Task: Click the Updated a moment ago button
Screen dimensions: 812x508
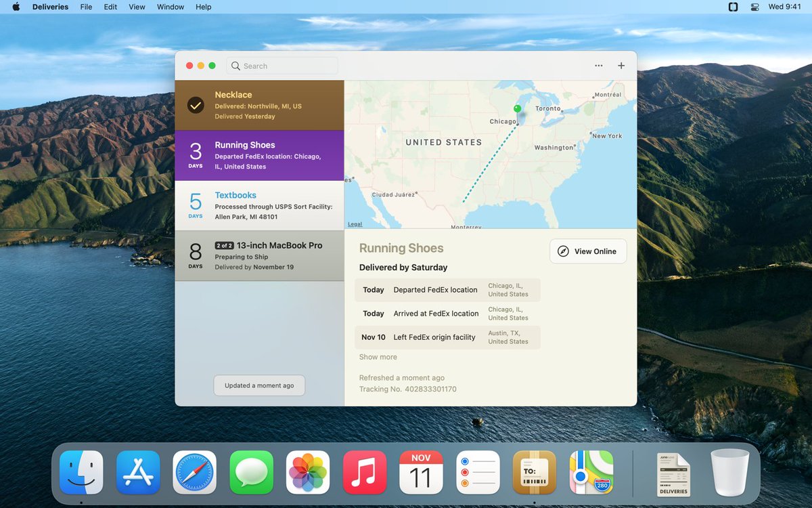Action: [x=259, y=385]
